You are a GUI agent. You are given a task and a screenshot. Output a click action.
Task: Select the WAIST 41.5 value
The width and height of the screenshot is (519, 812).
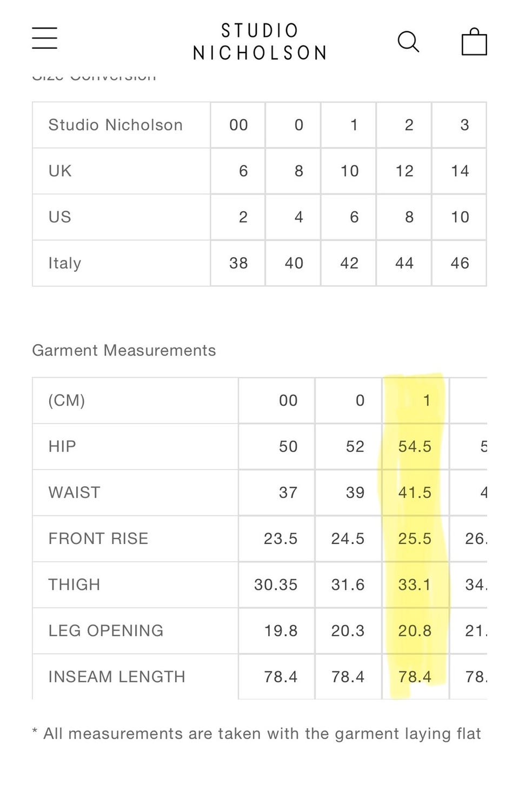point(415,492)
